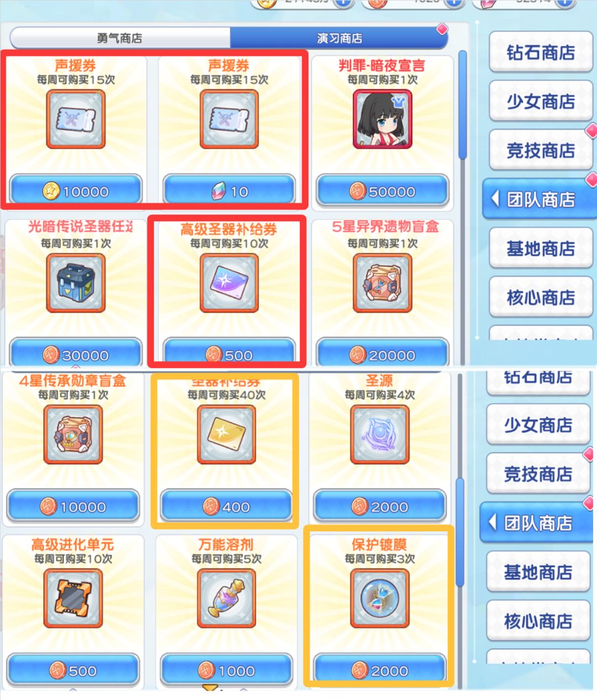Select the 高级进化单元 item icon
Viewport: 597px width, 700px height.
click(x=73, y=598)
